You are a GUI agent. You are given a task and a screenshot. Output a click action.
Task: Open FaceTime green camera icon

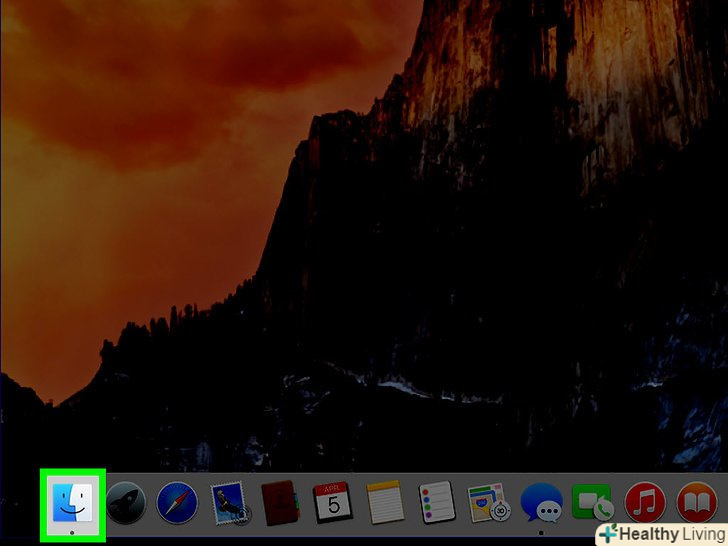[592, 502]
